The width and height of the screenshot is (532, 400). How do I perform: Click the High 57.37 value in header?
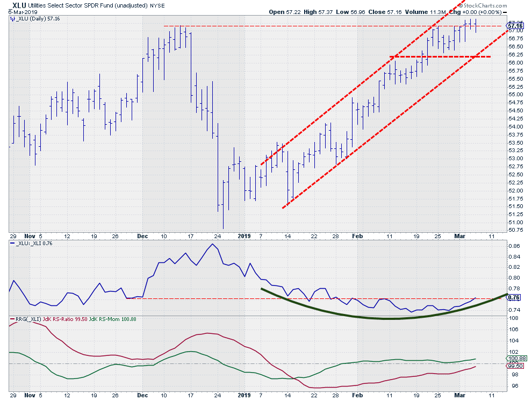click(x=319, y=12)
